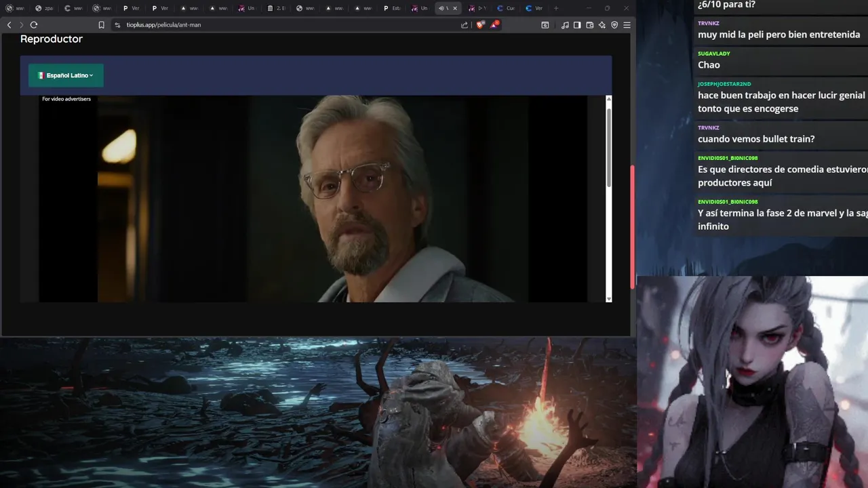Switch to the "2. E" tab
868x488 pixels.
pyautogui.click(x=277, y=8)
